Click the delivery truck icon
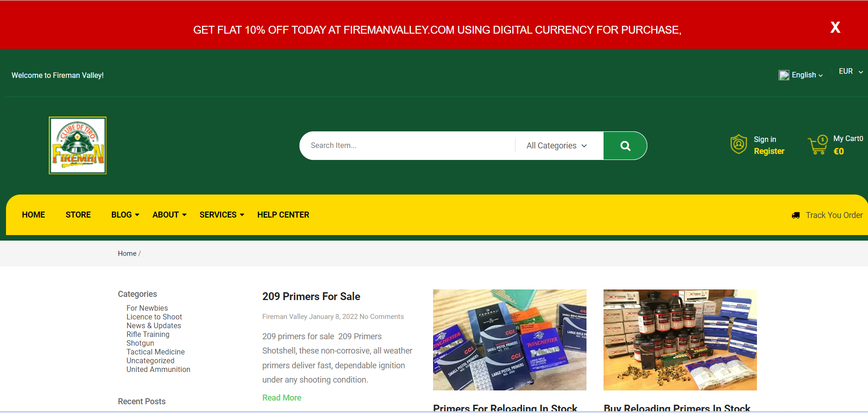The image size is (868, 413). click(x=796, y=215)
